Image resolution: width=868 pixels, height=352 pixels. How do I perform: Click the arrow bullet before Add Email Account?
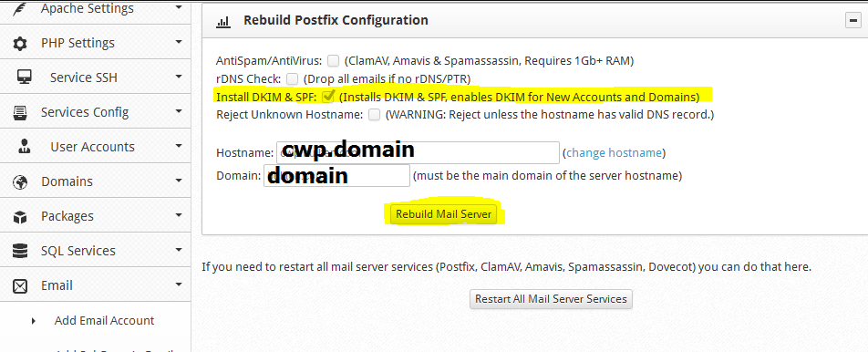coord(33,320)
